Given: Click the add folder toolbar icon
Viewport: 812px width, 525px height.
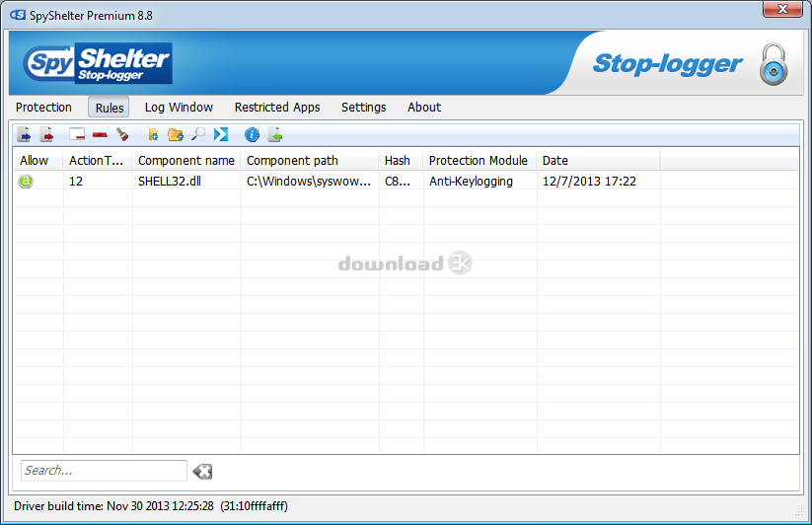Looking at the screenshot, I should click(176, 134).
